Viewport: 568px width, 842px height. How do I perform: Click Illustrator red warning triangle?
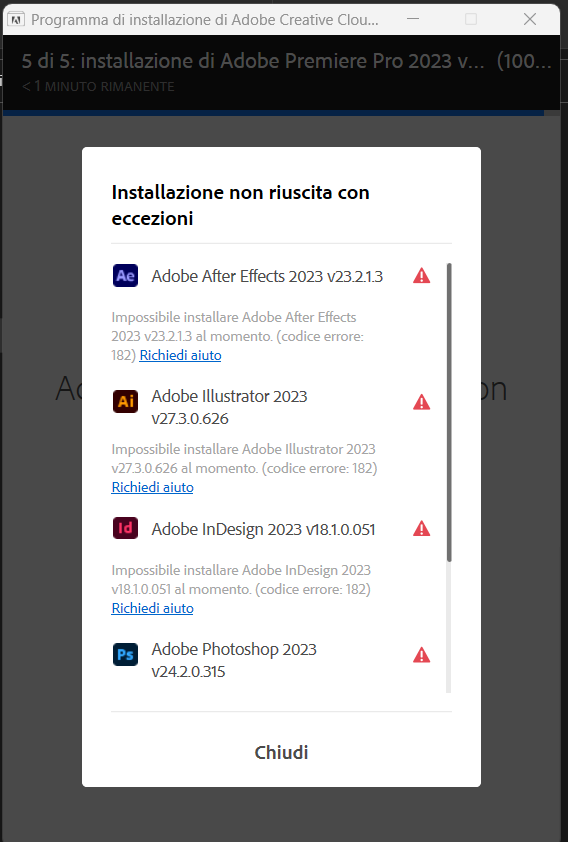point(421,402)
